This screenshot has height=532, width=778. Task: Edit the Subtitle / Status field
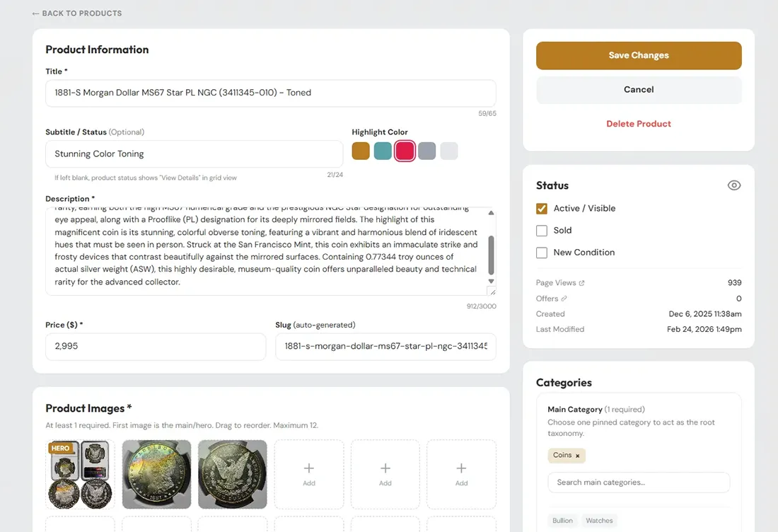tap(194, 154)
